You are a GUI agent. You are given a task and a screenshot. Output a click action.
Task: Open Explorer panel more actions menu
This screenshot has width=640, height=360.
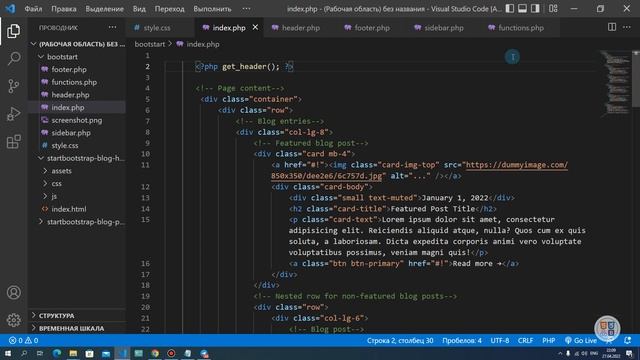tap(112, 27)
